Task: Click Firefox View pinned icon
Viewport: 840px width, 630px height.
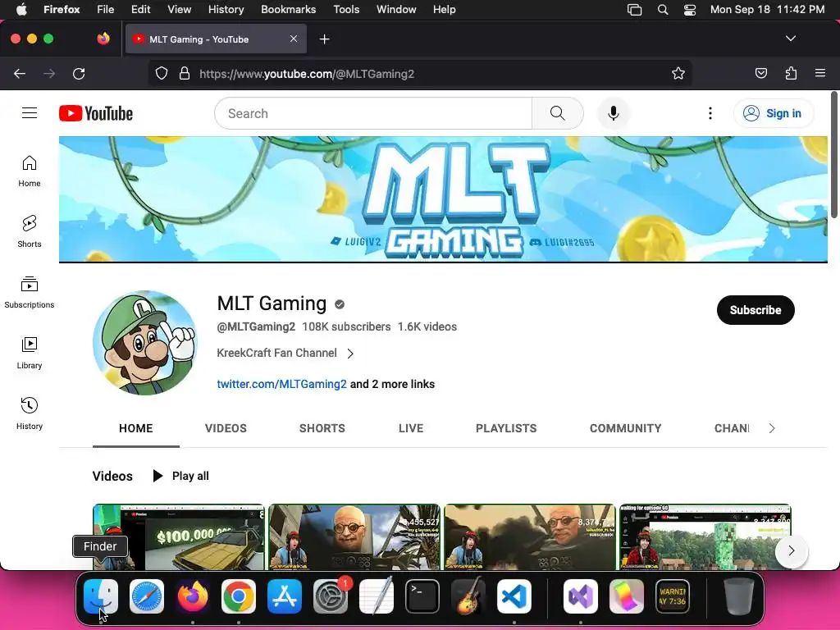Action: pyautogui.click(x=103, y=39)
